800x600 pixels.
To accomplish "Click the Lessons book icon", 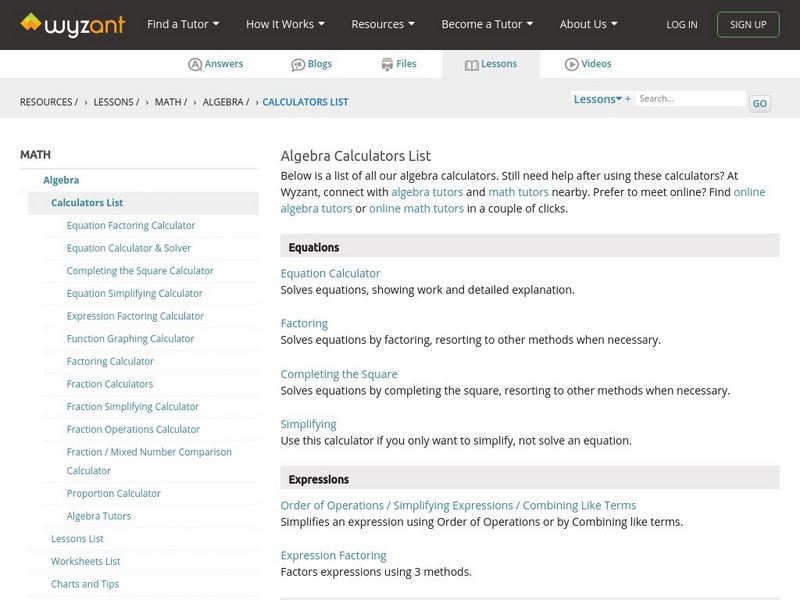I will 472,64.
